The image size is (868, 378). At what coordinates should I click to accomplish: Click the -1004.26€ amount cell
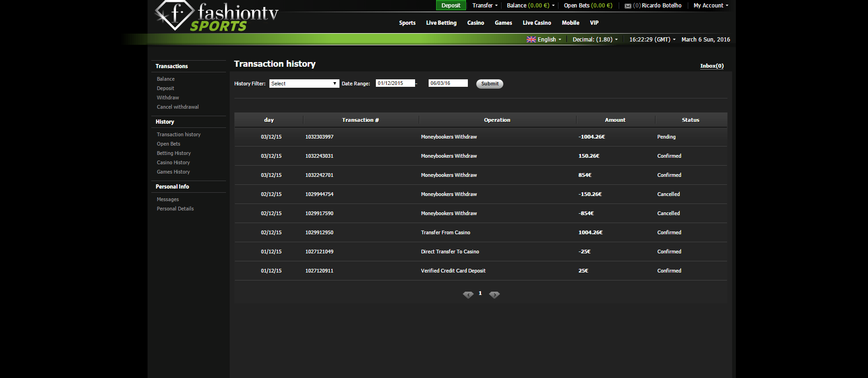pos(592,137)
